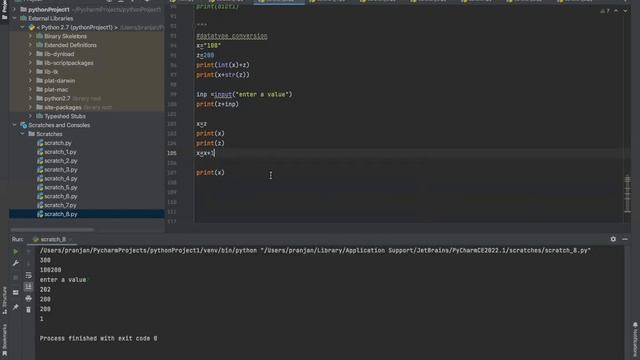Pin the Run tab with pin icon
Image resolution: width=640 pixels, height=360 pixels.
[x=16, y=307]
